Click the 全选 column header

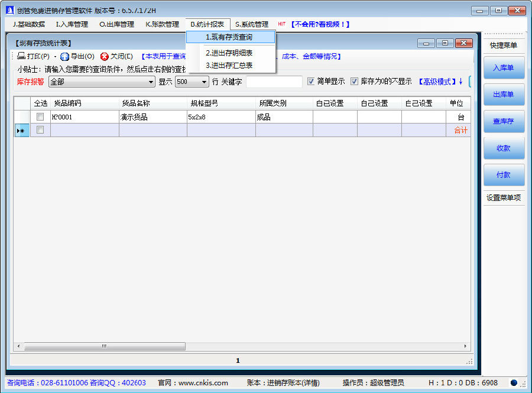[x=41, y=103]
